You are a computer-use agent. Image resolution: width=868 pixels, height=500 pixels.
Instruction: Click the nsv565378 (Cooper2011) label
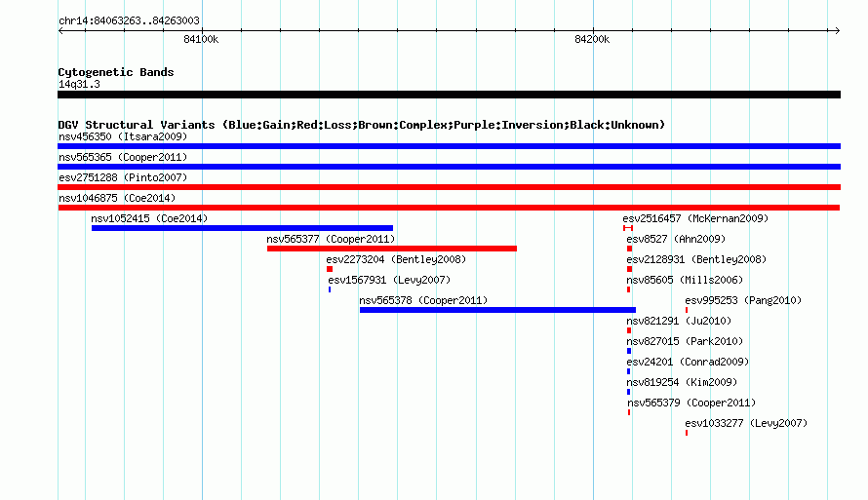[423, 300]
